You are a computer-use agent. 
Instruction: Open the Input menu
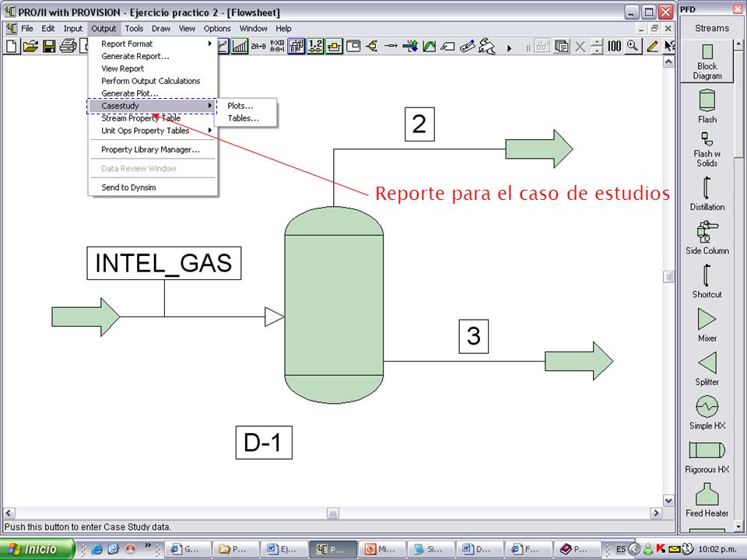point(73,29)
